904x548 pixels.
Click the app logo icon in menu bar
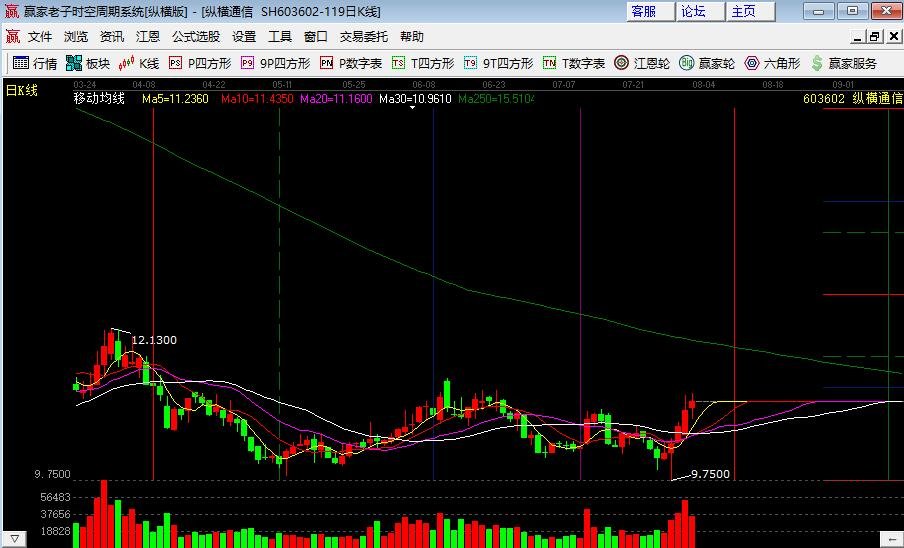coord(13,37)
